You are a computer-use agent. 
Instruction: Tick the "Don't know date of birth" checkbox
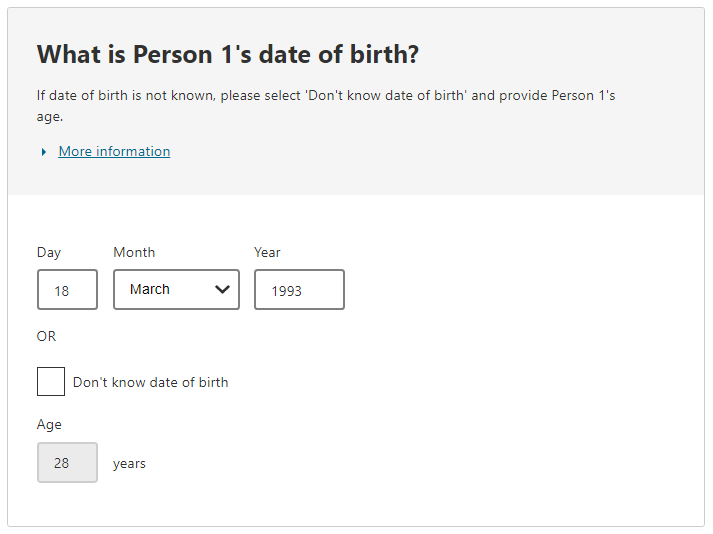pos(51,381)
